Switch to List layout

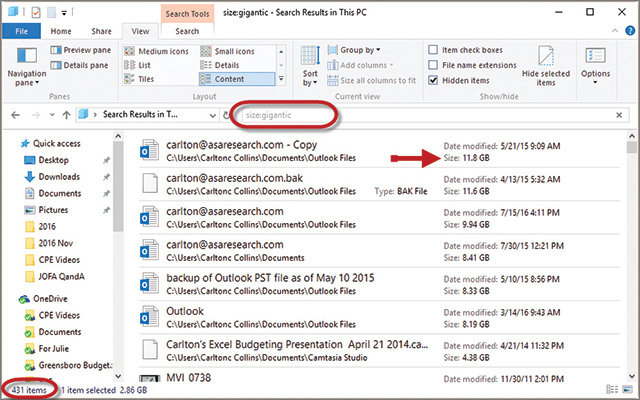point(138,65)
